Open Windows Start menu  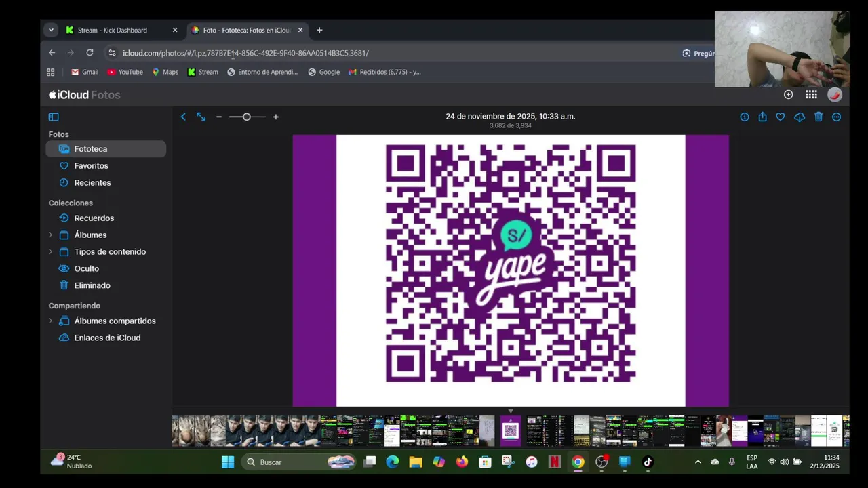(x=228, y=462)
